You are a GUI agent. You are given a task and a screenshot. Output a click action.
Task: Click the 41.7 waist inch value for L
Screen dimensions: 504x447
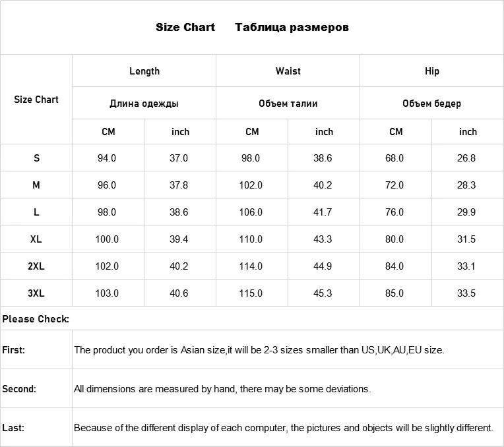[x=324, y=212]
